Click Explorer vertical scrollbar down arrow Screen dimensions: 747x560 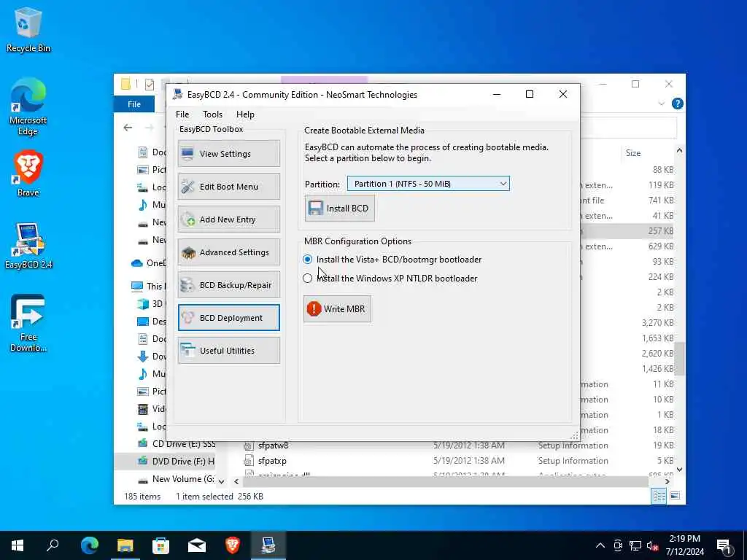click(679, 470)
